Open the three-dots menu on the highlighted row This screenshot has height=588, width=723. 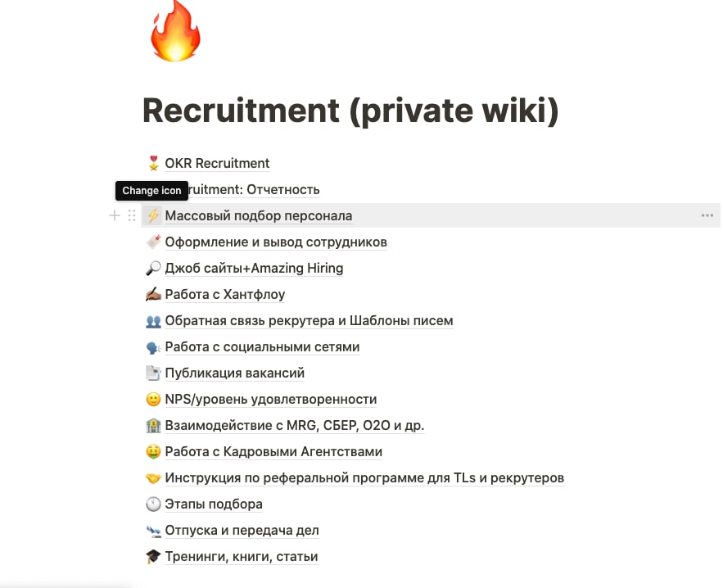tap(707, 215)
